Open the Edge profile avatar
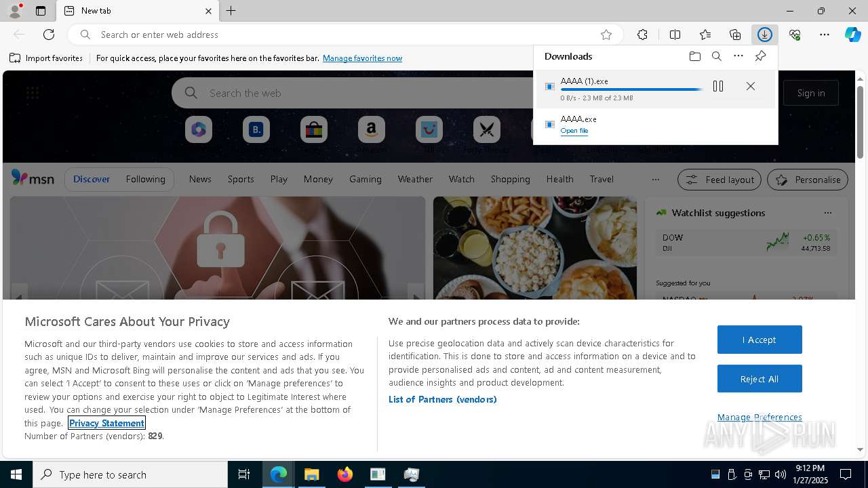The image size is (868, 488). coord(14,10)
